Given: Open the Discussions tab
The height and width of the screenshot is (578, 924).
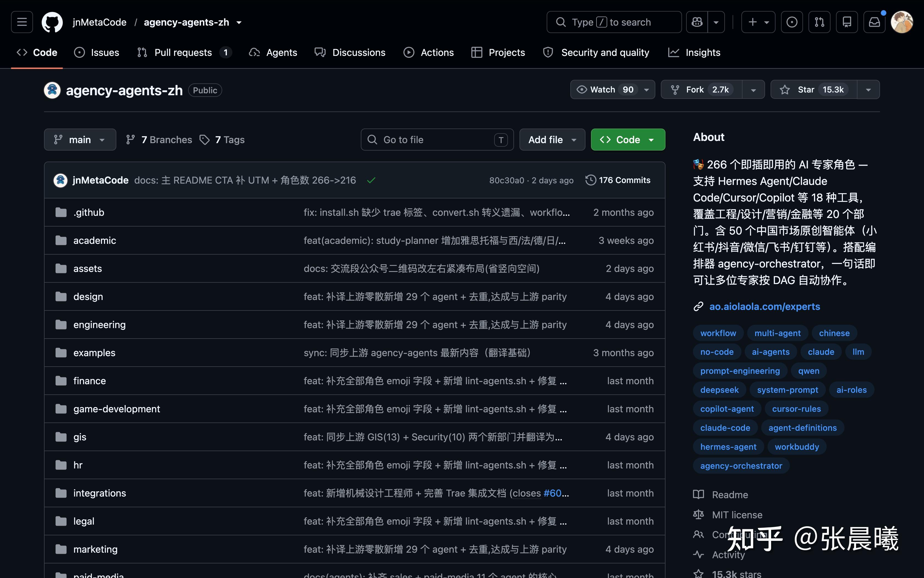Looking at the screenshot, I should (350, 52).
